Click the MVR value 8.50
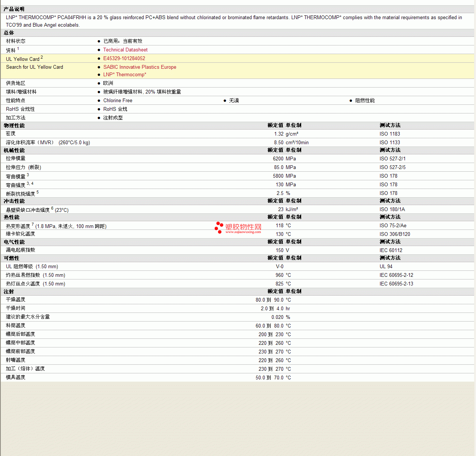The width and height of the screenshot is (476, 456). [279, 142]
